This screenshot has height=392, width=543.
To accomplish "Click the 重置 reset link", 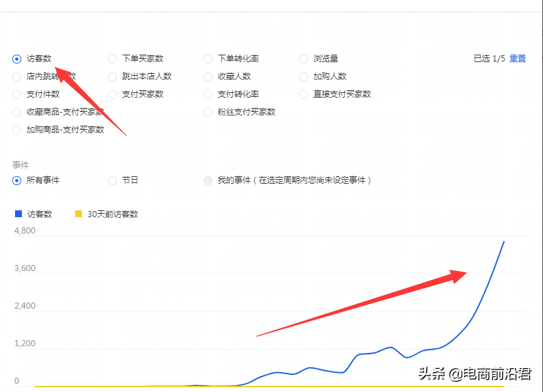I will [x=517, y=59].
